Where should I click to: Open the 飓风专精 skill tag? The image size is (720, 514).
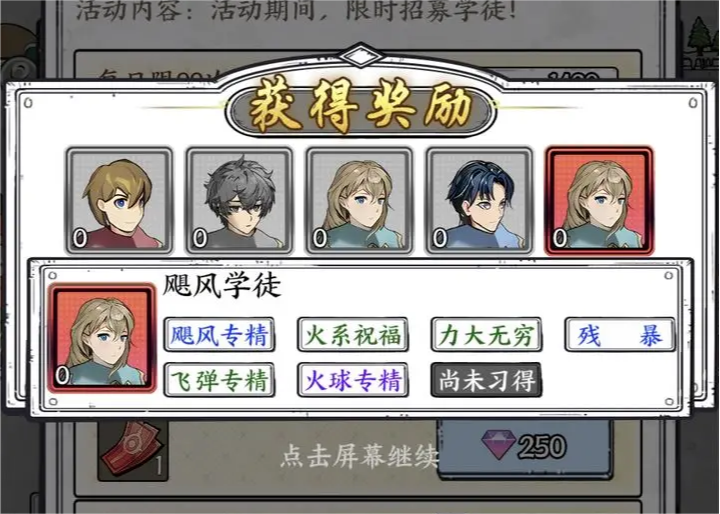[x=219, y=334]
